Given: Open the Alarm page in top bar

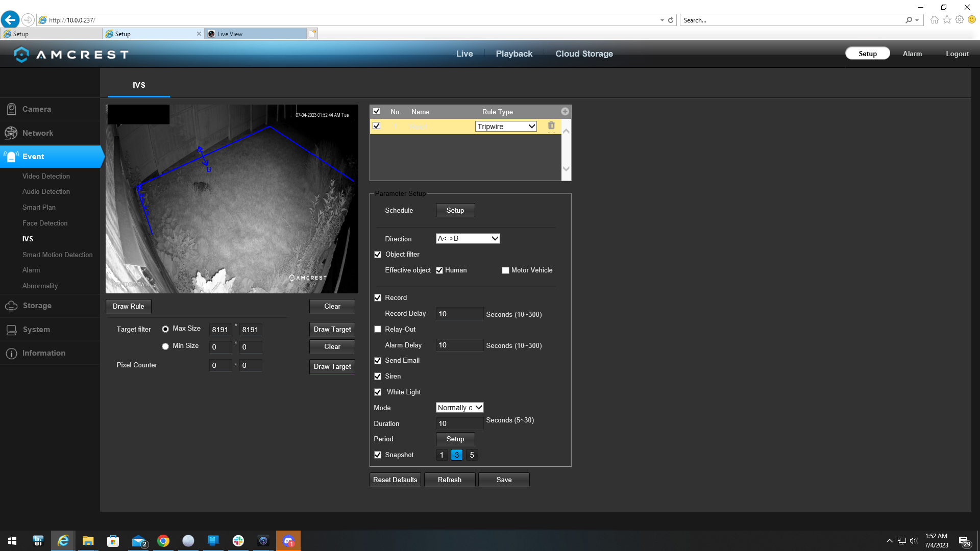Looking at the screenshot, I should (x=912, y=54).
